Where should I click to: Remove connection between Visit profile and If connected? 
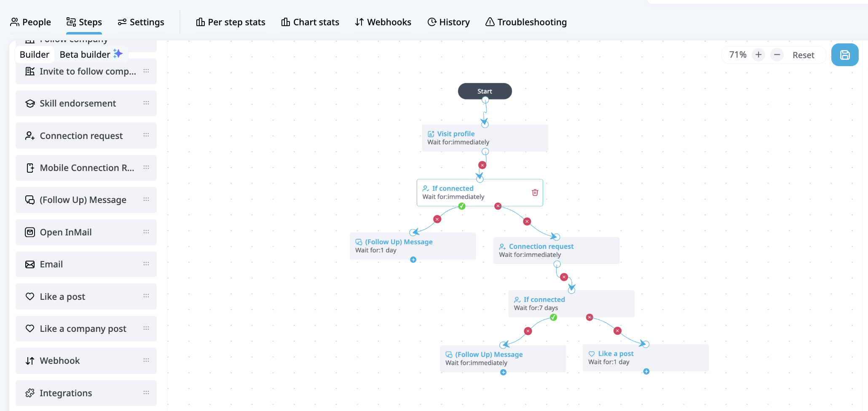[482, 165]
